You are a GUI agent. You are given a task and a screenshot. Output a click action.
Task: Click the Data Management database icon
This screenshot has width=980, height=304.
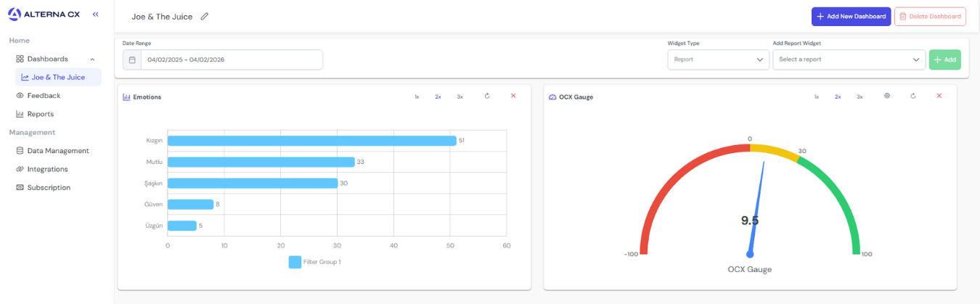(20, 150)
